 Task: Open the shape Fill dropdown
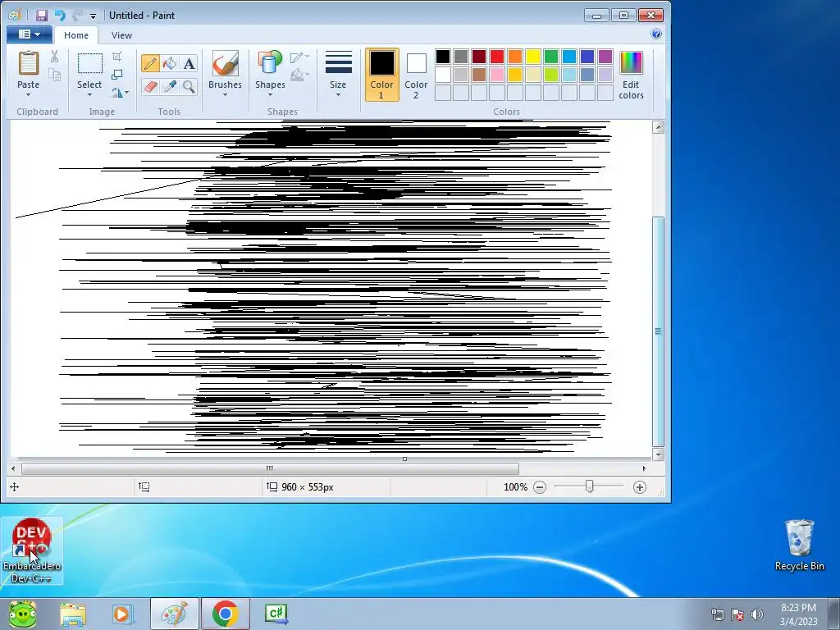point(299,75)
